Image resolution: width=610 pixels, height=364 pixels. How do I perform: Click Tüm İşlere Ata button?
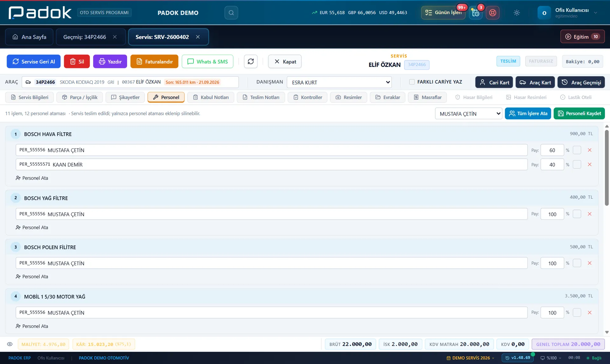[528, 113]
